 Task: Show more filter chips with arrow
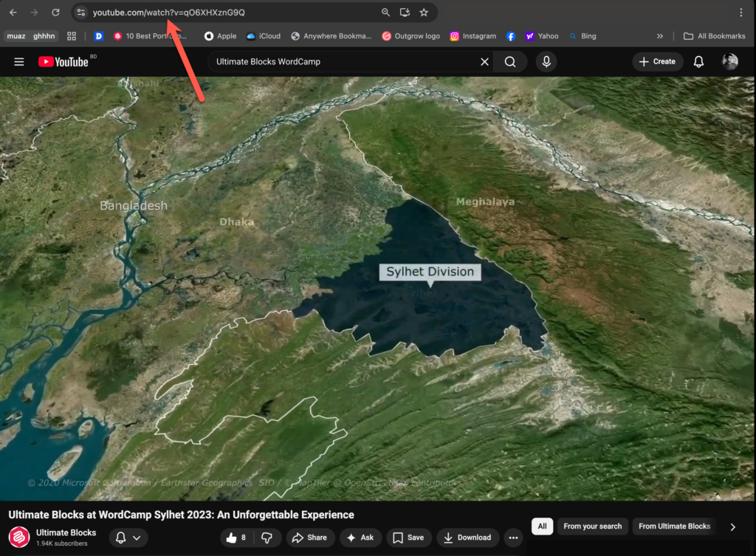click(x=732, y=526)
